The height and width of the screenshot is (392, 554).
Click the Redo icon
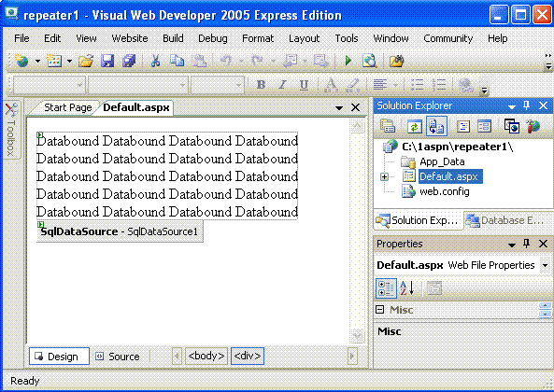(x=257, y=61)
